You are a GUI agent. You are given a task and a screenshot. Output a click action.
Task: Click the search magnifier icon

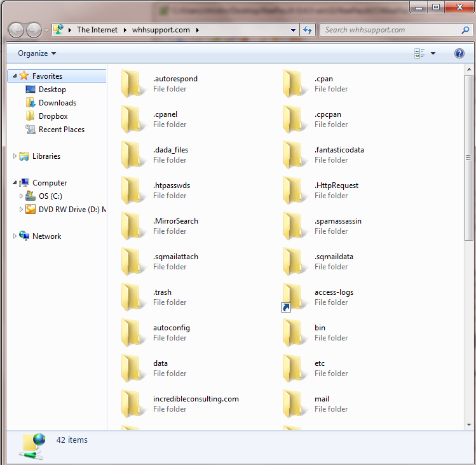[x=465, y=30]
